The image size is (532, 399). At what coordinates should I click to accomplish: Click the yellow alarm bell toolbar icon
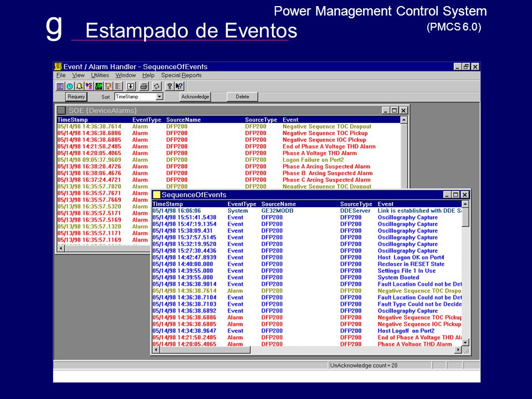click(79, 86)
